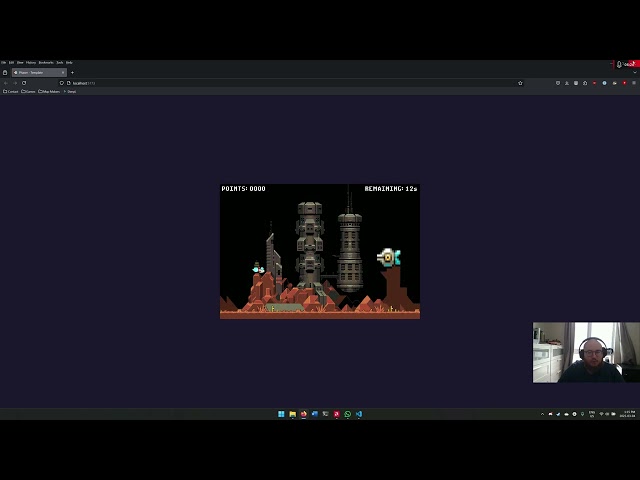Open the File menu in Firefox
The width and height of the screenshot is (640, 480).
[x=3, y=62]
